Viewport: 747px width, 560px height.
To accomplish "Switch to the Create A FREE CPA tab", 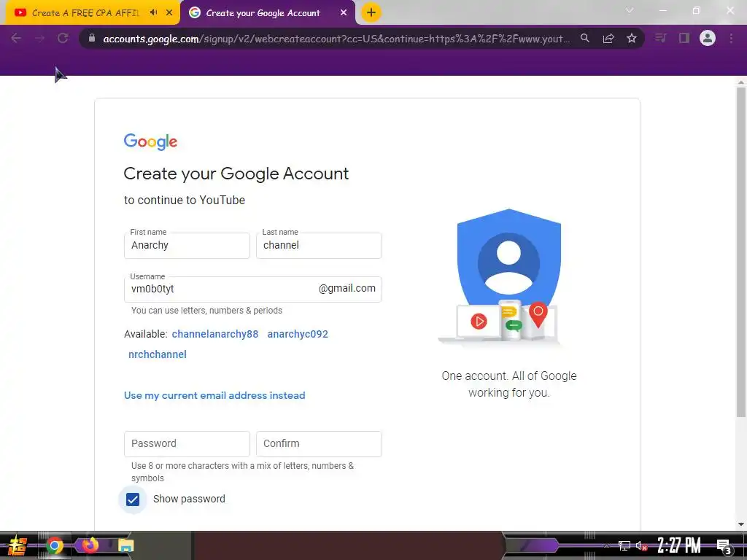I will coord(86,13).
